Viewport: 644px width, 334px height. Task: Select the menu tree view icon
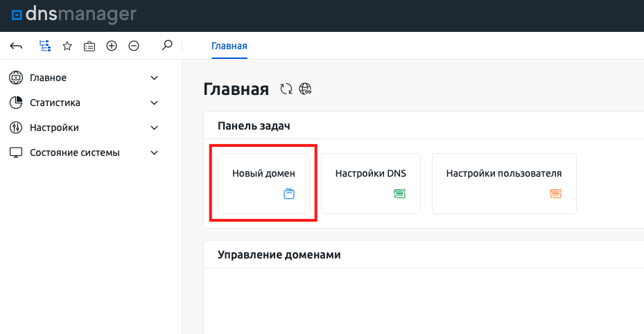click(45, 46)
